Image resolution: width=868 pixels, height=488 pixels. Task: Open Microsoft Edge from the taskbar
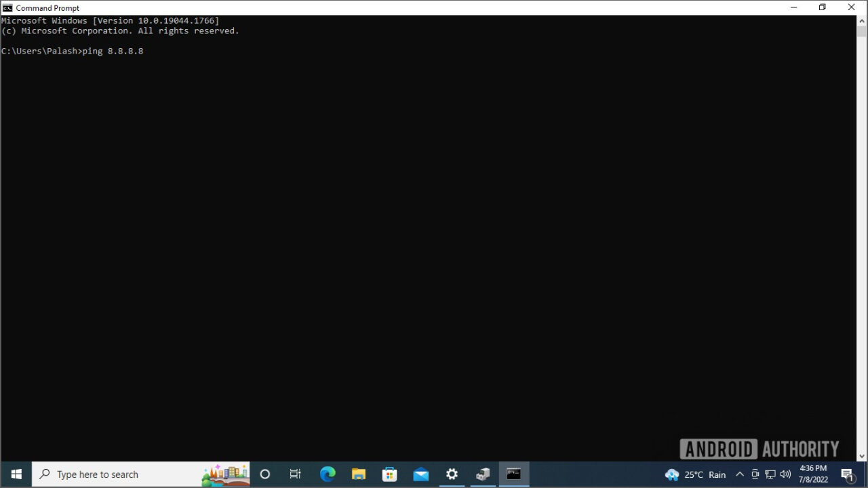coord(328,474)
